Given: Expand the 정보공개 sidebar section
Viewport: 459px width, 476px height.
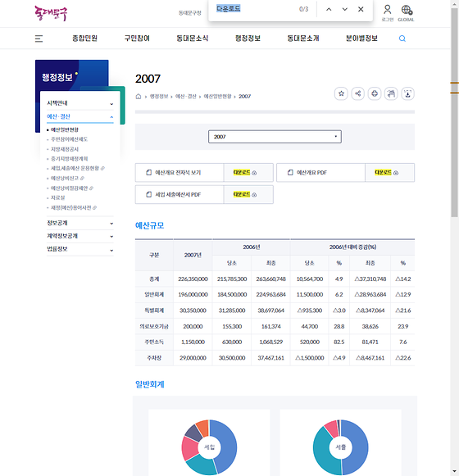Looking at the screenshot, I should tap(80, 223).
